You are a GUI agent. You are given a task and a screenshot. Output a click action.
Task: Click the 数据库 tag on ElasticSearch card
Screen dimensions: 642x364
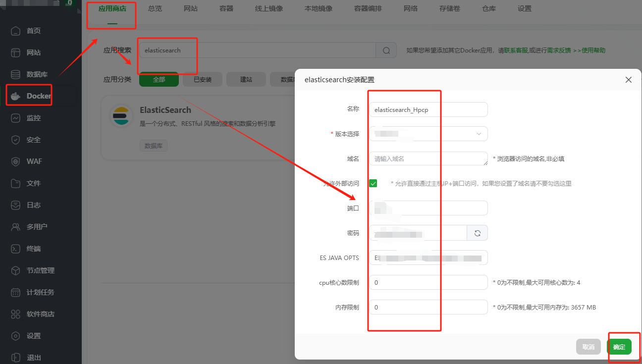click(x=154, y=146)
